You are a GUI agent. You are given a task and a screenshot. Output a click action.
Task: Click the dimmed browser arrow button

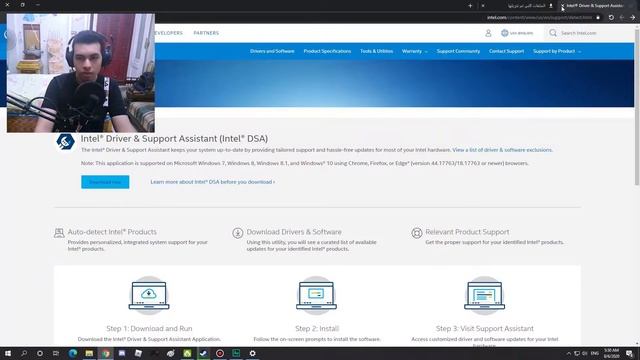(622, 18)
